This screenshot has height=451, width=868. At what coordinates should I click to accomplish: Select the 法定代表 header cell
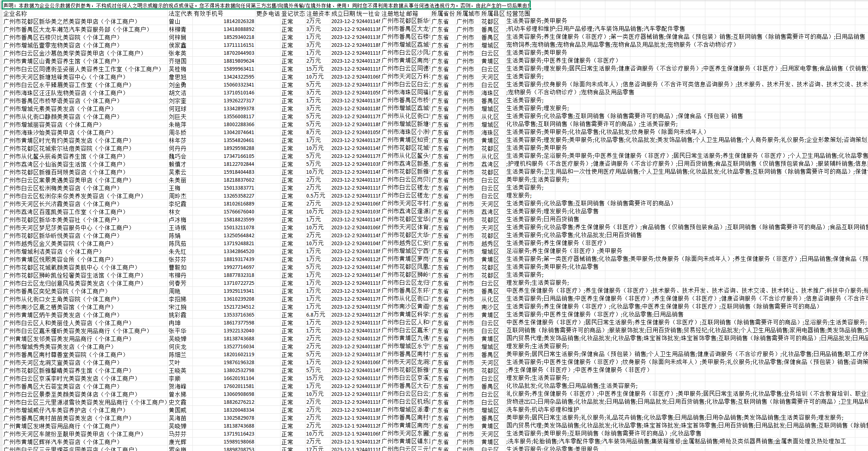[181, 13]
